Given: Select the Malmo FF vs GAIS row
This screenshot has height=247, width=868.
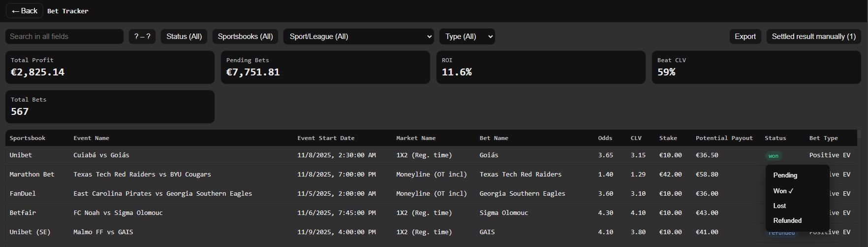Looking at the screenshot, I should pyautogui.click(x=103, y=232).
